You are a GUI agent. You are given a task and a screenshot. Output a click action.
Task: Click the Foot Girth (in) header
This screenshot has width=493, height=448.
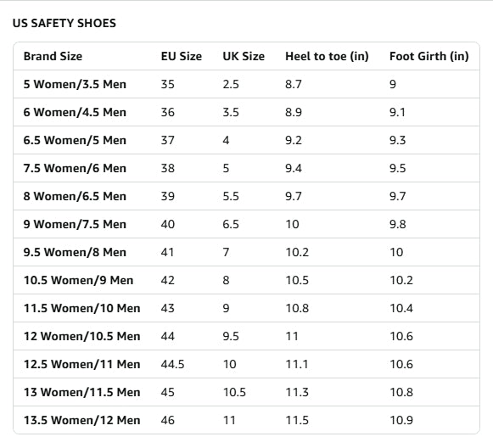coord(429,56)
